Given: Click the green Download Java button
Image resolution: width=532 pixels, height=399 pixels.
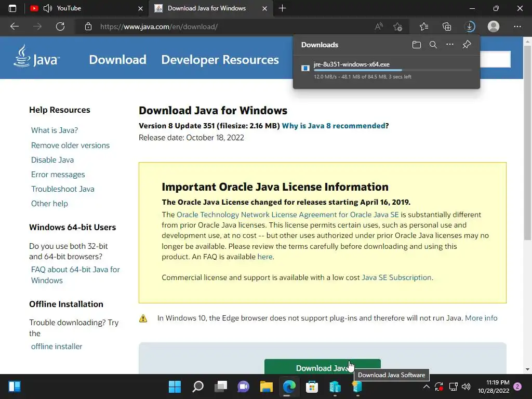Looking at the screenshot, I should pos(322,366).
